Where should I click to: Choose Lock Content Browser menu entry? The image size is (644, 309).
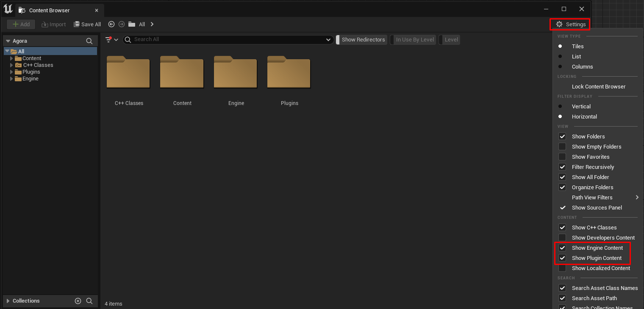pyautogui.click(x=598, y=87)
